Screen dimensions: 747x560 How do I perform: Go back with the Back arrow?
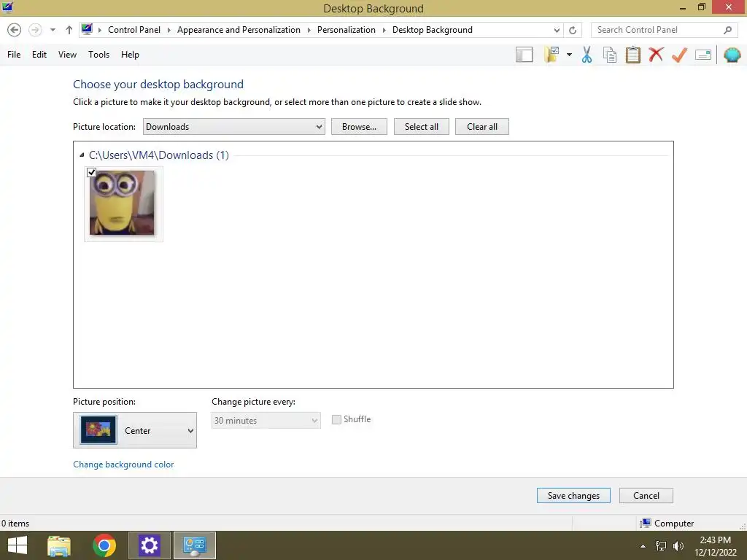coord(15,30)
